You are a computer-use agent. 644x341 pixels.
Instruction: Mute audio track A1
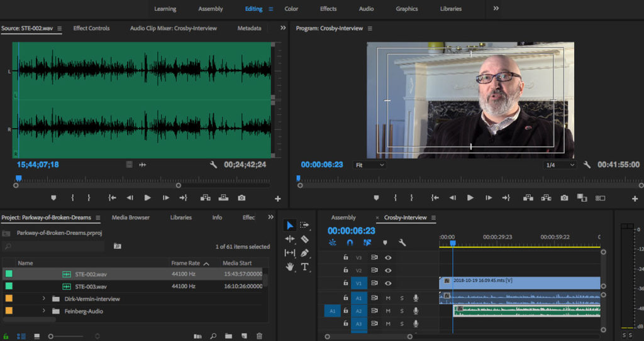tap(388, 298)
